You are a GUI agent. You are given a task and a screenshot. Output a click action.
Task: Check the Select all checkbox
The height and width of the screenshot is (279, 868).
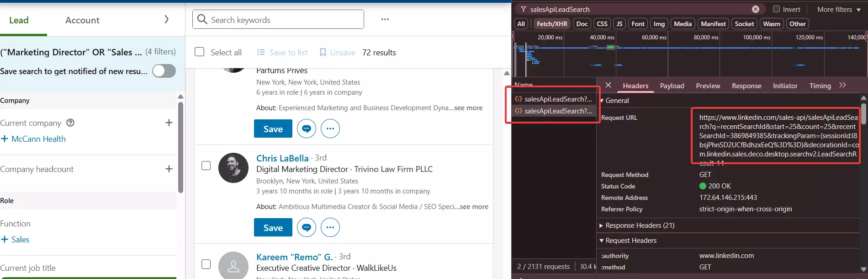[x=200, y=52]
